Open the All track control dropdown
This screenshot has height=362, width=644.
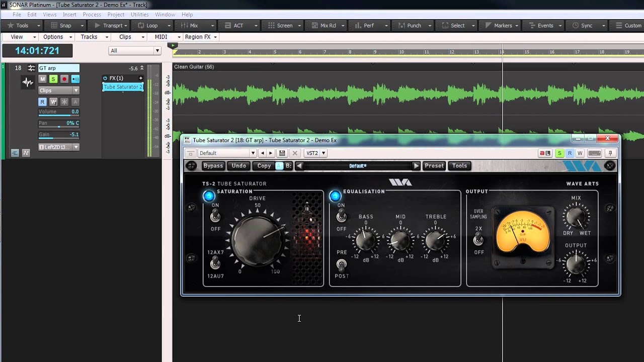tap(135, 50)
